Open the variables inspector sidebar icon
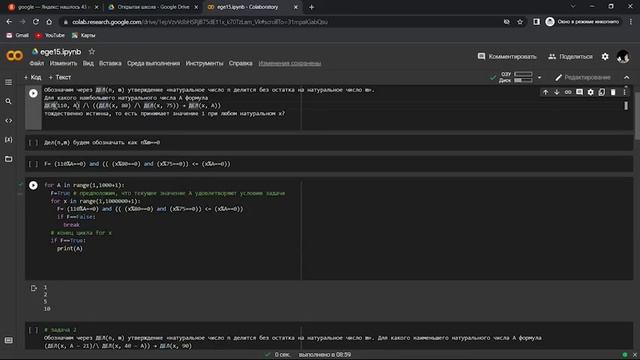This screenshot has height=360, width=640. [x=8, y=140]
